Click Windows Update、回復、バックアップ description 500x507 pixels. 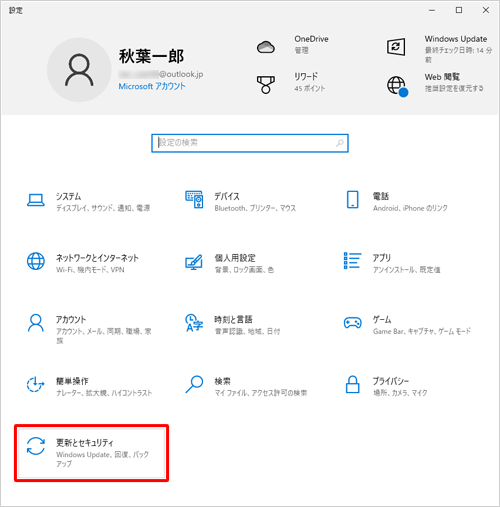click(102, 459)
